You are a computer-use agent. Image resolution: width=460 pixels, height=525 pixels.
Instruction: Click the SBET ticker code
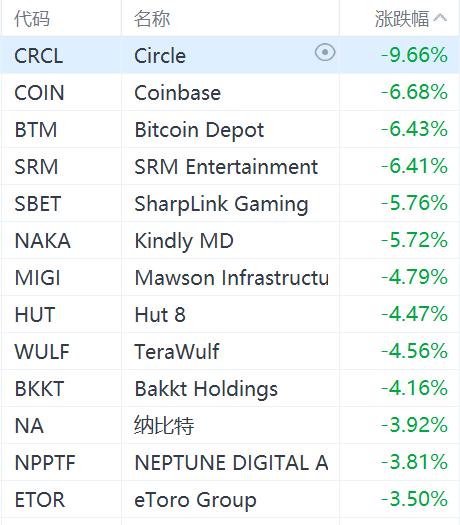(x=38, y=204)
